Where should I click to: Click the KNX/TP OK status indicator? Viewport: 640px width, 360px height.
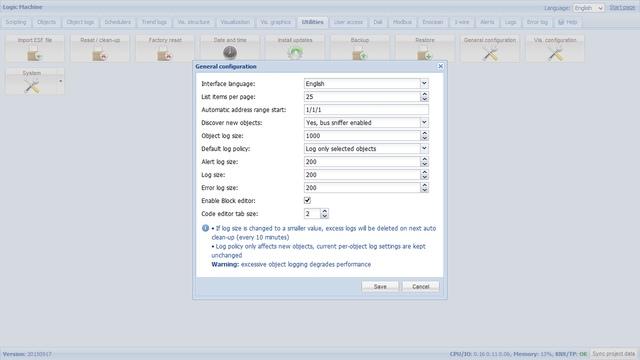point(571,354)
